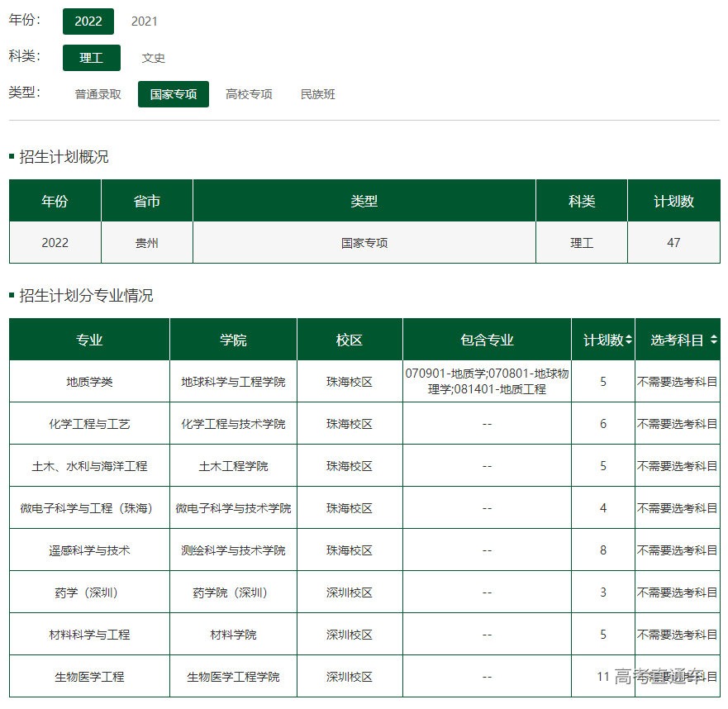The image size is (728, 709).
Task: Click the 生物医学工程 major entry
Action: (x=88, y=676)
